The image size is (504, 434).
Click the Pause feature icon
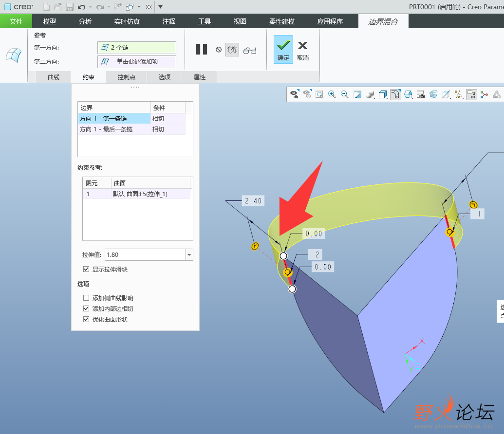pos(202,49)
